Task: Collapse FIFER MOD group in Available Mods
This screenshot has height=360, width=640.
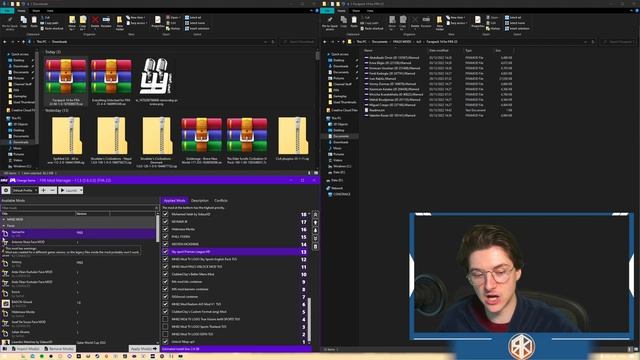Action: [x=4, y=220]
